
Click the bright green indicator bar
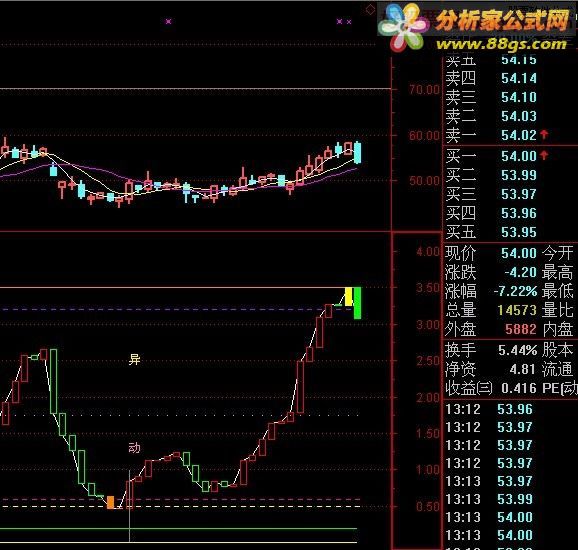tap(357, 303)
